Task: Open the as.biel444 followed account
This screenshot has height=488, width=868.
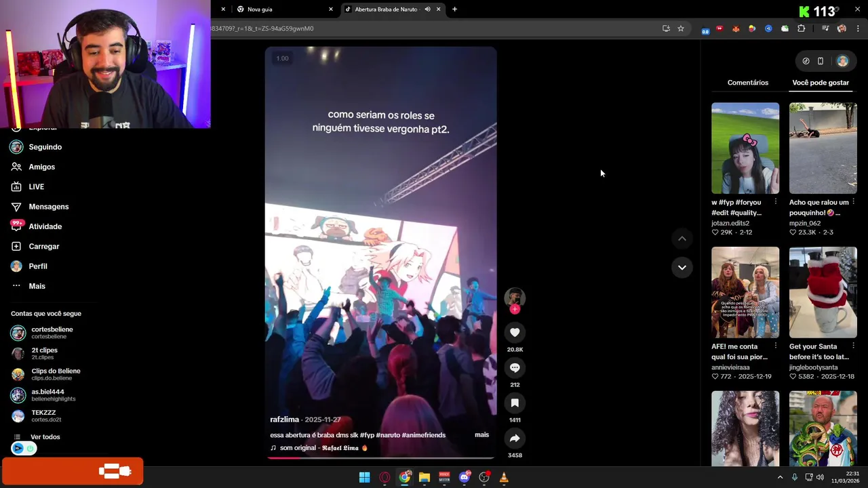Action: coord(43,395)
